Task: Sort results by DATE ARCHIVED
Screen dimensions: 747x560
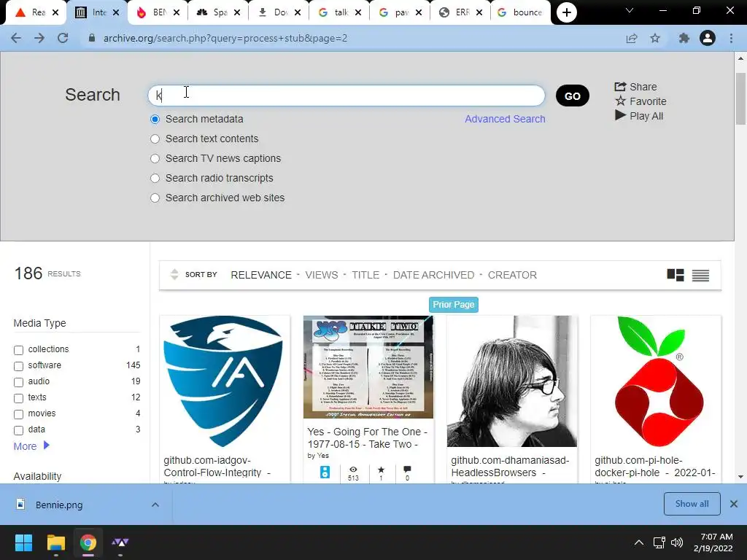Action: coord(433,275)
